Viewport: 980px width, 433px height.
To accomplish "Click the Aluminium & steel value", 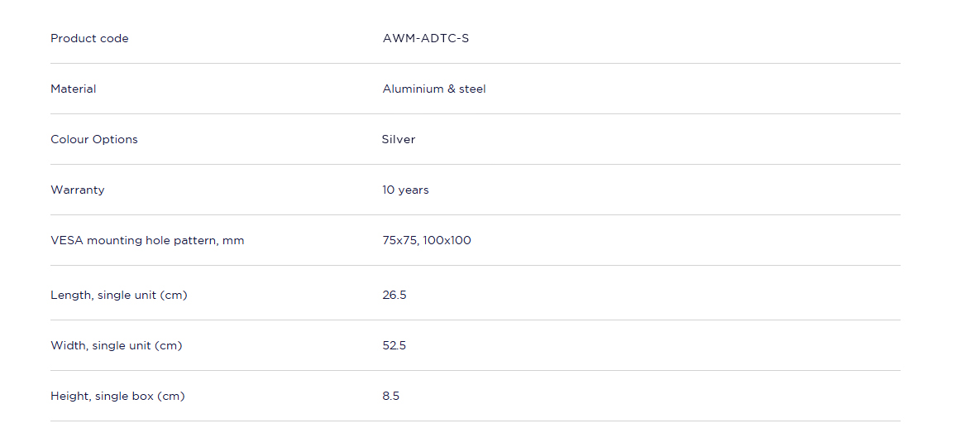I will click(x=433, y=89).
